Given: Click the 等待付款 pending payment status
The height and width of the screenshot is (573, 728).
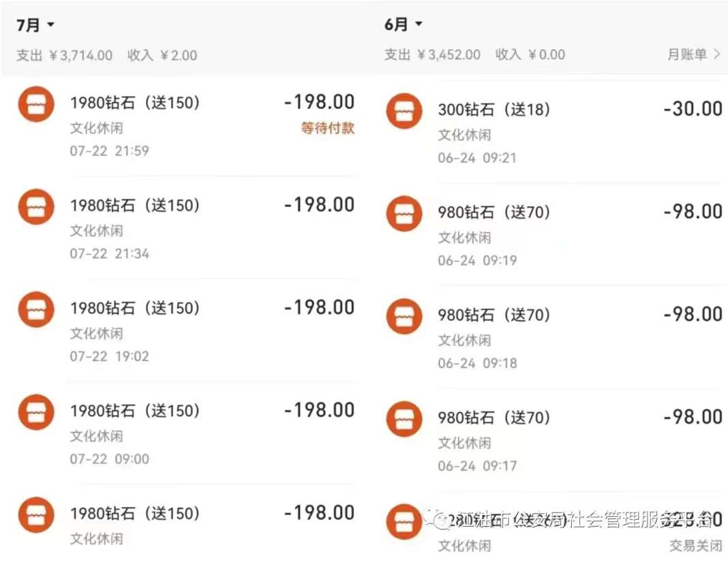Looking at the screenshot, I should (x=328, y=128).
